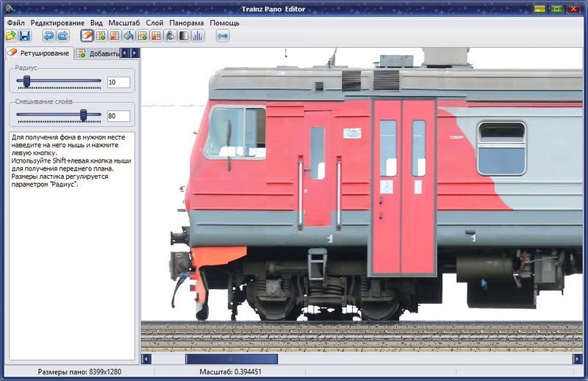Click the right arrow of horizontal scrollbar
Screen dimensions: 588x381
(x=578, y=359)
